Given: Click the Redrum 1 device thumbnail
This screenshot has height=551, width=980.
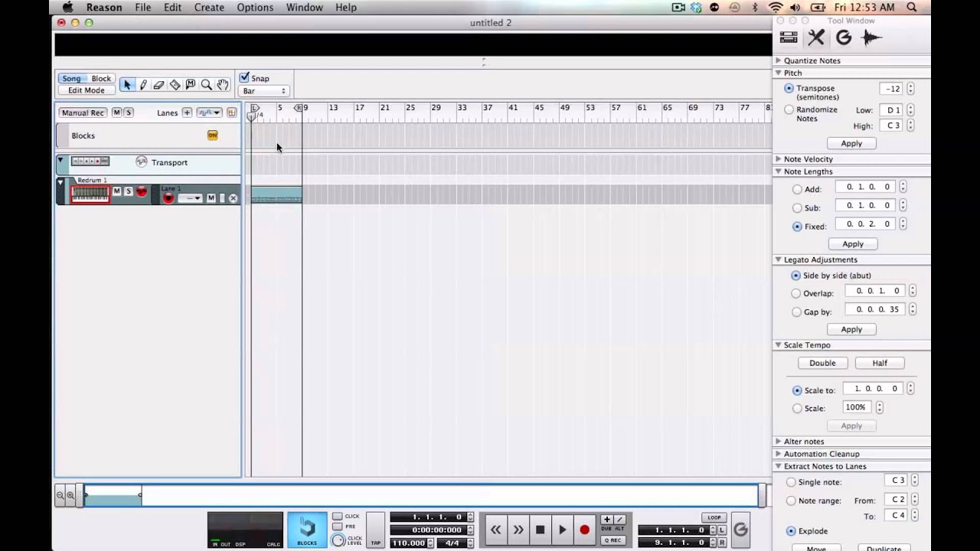Looking at the screenshot, I should point(90,194).
